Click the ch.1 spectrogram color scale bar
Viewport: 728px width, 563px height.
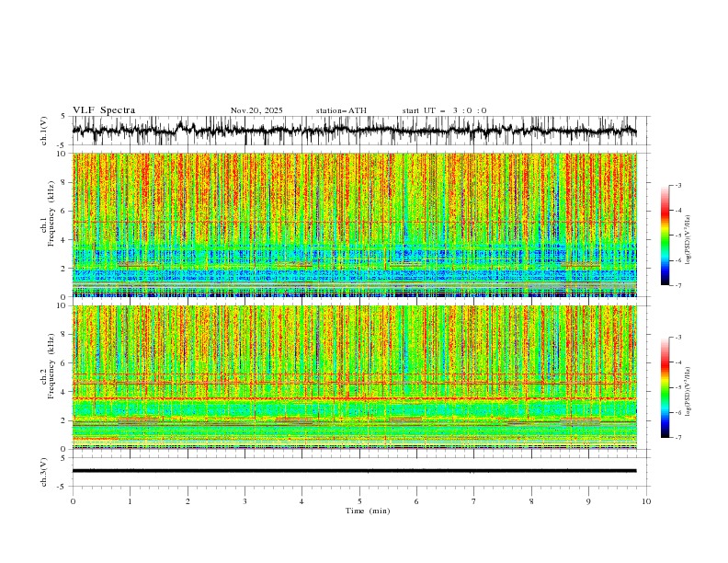coord(665,236)
